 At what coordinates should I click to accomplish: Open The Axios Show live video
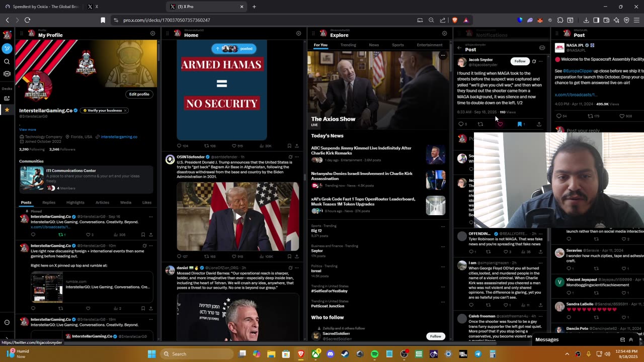378,89
